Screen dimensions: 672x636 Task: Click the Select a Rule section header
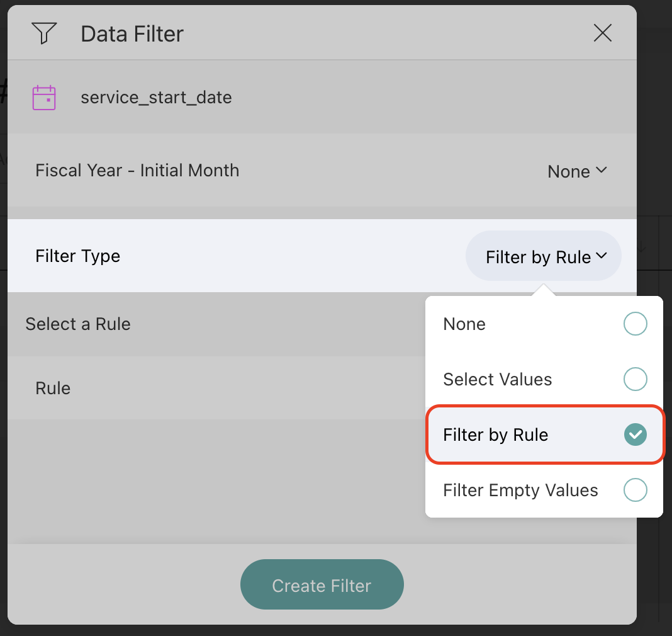click(x=78, y=324)
